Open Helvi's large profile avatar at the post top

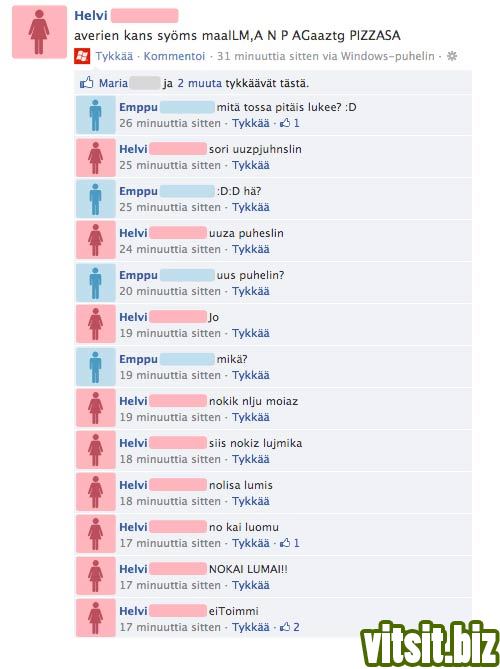click(39, 32)
